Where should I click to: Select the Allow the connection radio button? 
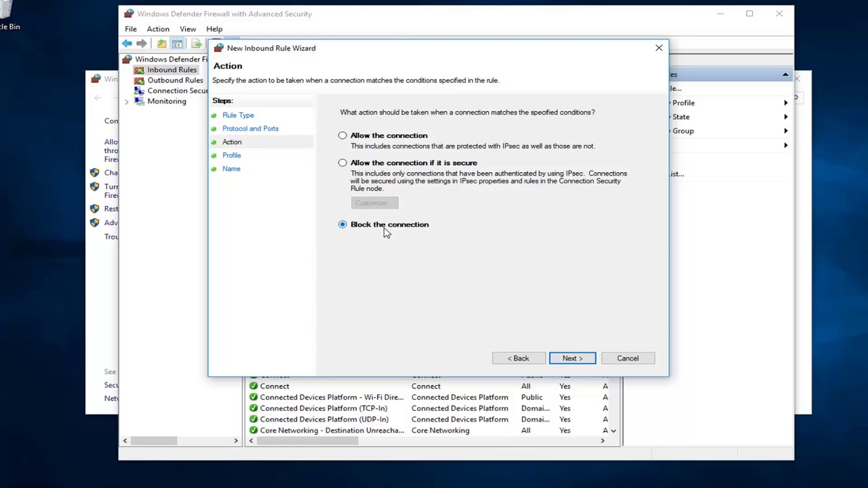coord(342,136)
